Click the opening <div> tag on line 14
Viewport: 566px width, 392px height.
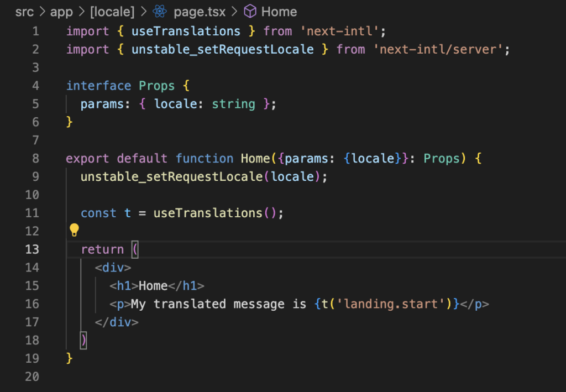coord(113,268)
